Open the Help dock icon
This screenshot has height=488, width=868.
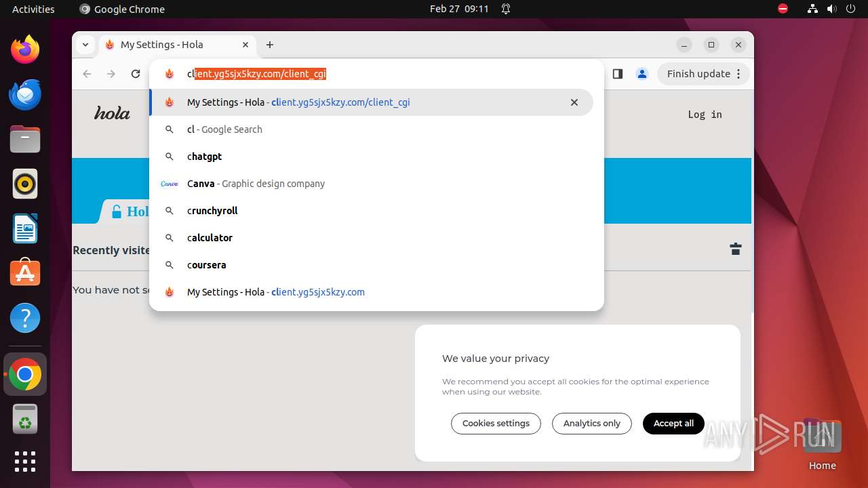[x=25, y=318]
